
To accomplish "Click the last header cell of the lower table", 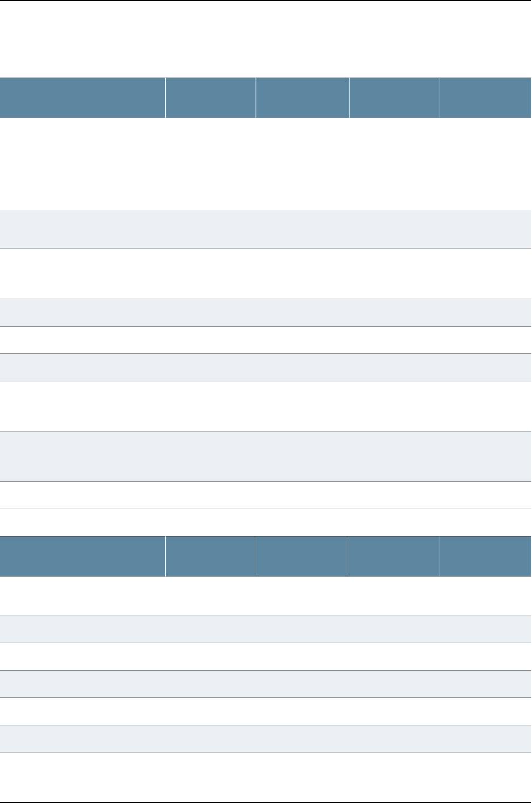I will coord(485,556).
